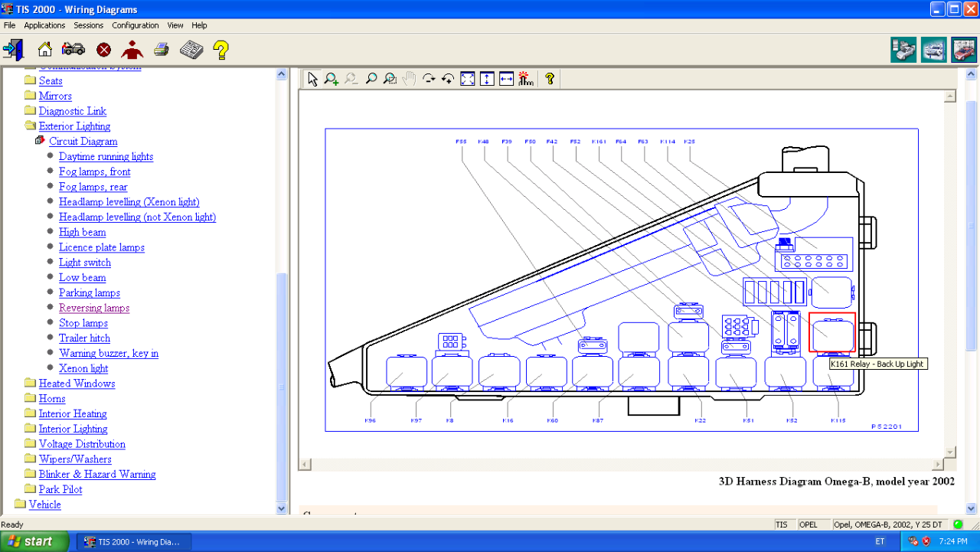The width and height of the screenshot is (980, 552).
Task: Select the arrow pointer tool in diagram toolbar
Action: coord(312,78)
